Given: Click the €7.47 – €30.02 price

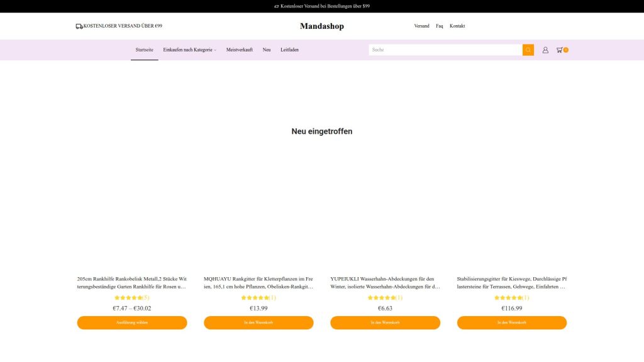Looking at the screenshot, I should click(x=132, y=308).
